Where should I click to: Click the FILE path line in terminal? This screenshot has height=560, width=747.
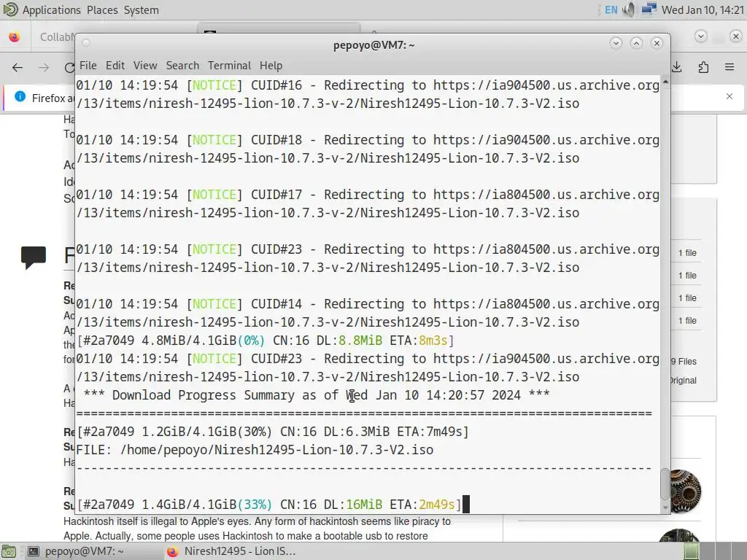click(x=255, y=450)
